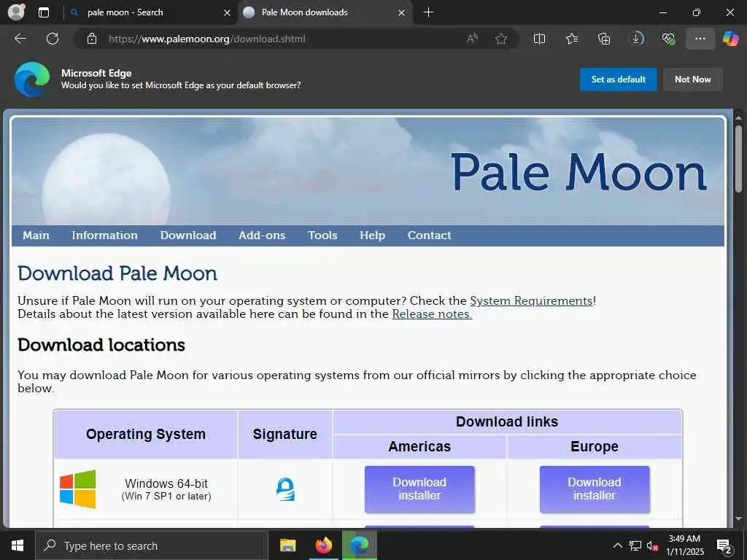This screenshot has height=560, width=747.
Task: Open the Favorites list icon
Action: 572,39
